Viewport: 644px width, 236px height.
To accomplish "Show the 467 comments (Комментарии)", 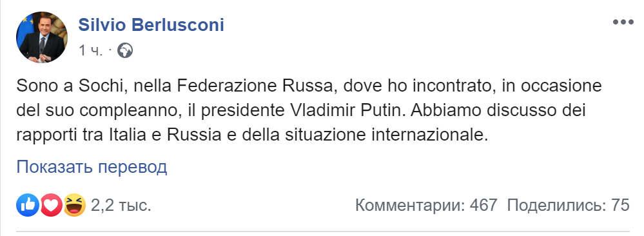I will pyautogui.click(x=426, y=205).
